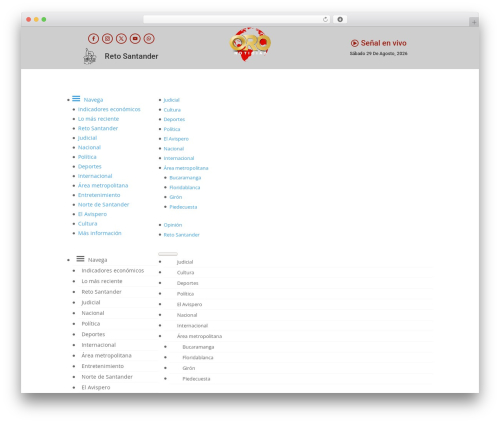The height and width of the screenshot is (423, 500).
Task: Open the blue Girón submenu link
Action: coord(176,197)
